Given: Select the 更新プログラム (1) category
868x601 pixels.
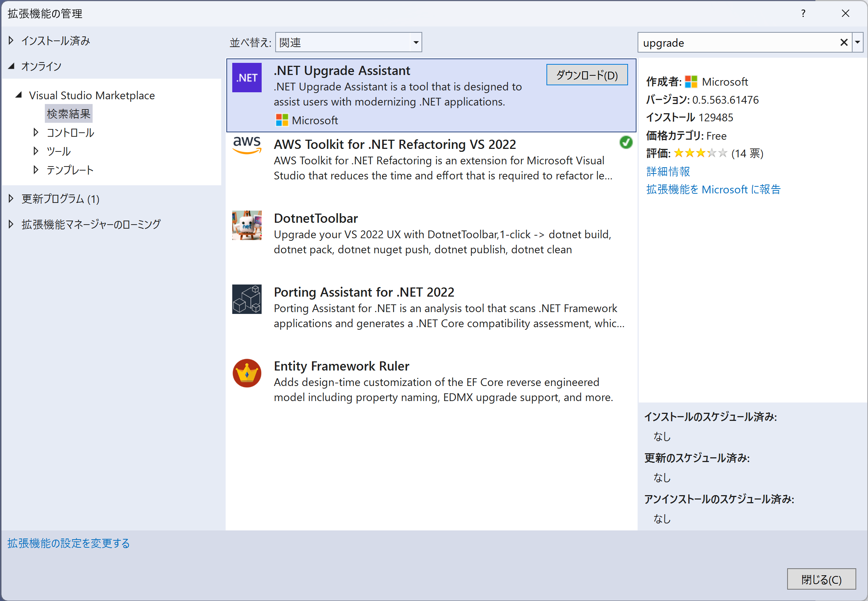Looking at the screenshot, I should tap(61, 199).
